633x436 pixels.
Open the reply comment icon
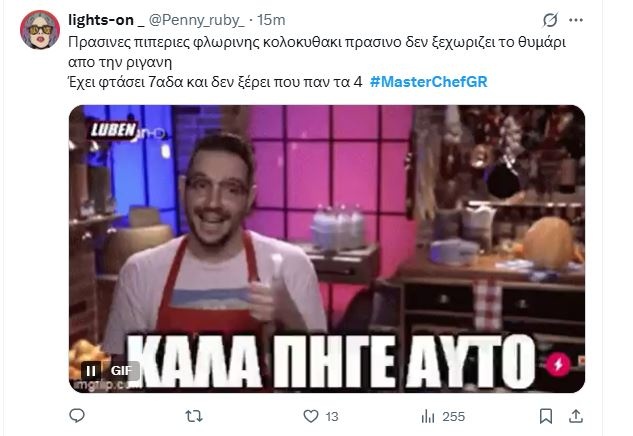[77, 415]
